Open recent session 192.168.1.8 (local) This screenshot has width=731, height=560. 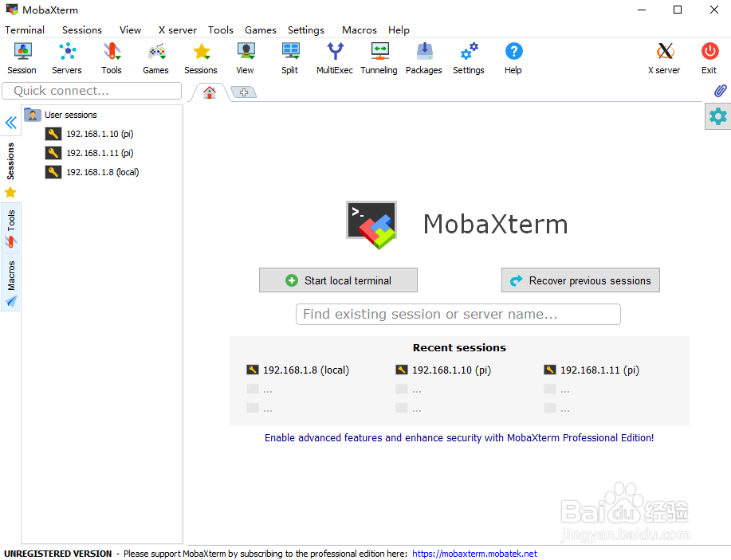point(298,370)
